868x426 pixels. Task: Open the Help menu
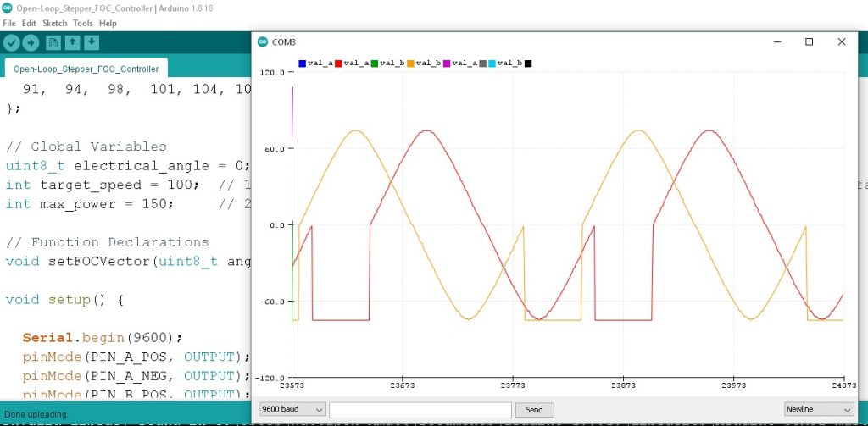[x=108, y=23]
